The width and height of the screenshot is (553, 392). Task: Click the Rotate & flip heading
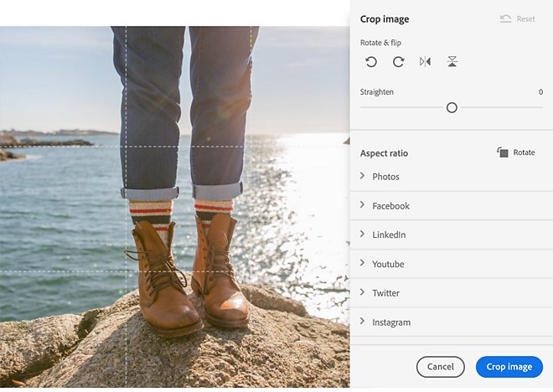[380, 43]
